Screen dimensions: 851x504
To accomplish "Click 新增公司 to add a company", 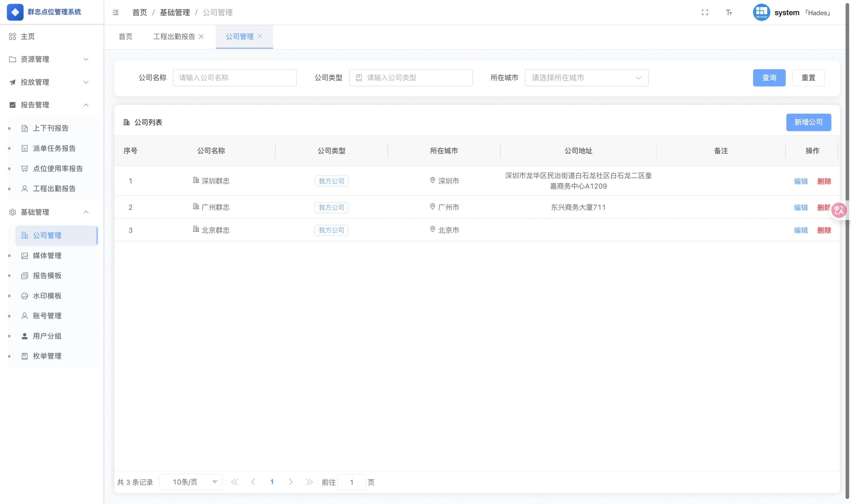I will [808, 122].
